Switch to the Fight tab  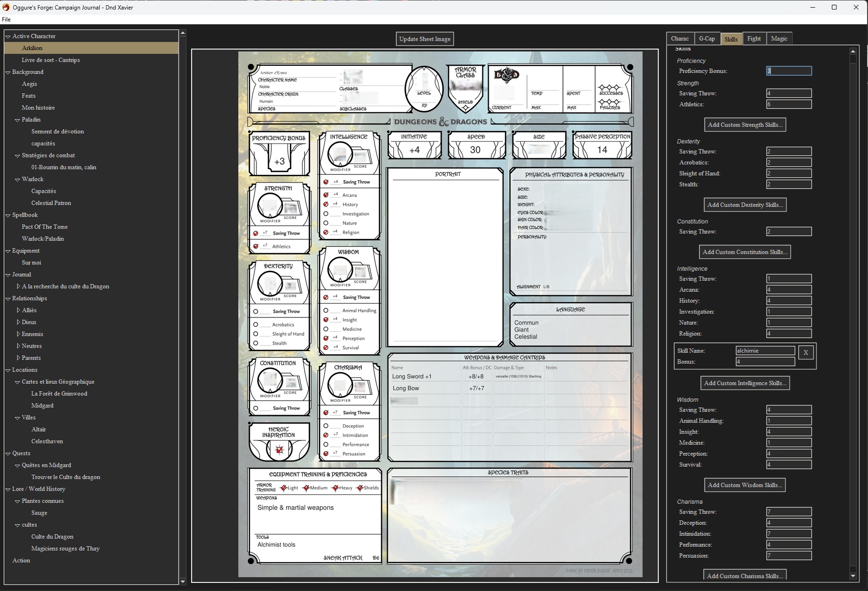point(754,39)
